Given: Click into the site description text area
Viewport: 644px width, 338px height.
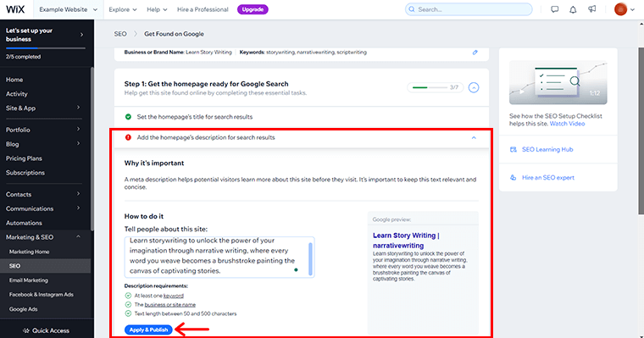Looking at the screenshot, I should tap(219, 257).
